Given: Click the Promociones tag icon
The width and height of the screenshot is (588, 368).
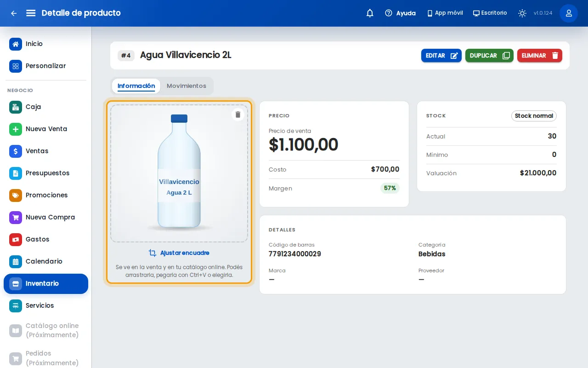Looking at the screenshot, I should tap(16, 195).
